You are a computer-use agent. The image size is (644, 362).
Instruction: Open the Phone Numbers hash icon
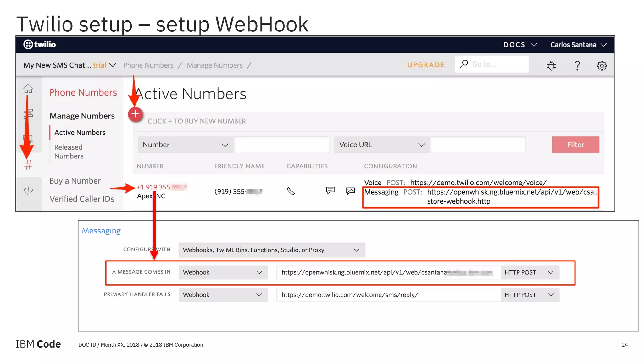(x=28, y=165)
